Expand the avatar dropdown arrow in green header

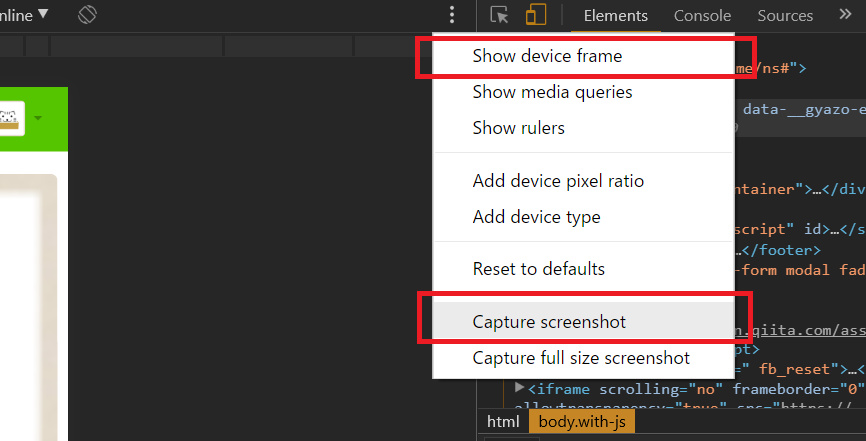click(39, 118)
